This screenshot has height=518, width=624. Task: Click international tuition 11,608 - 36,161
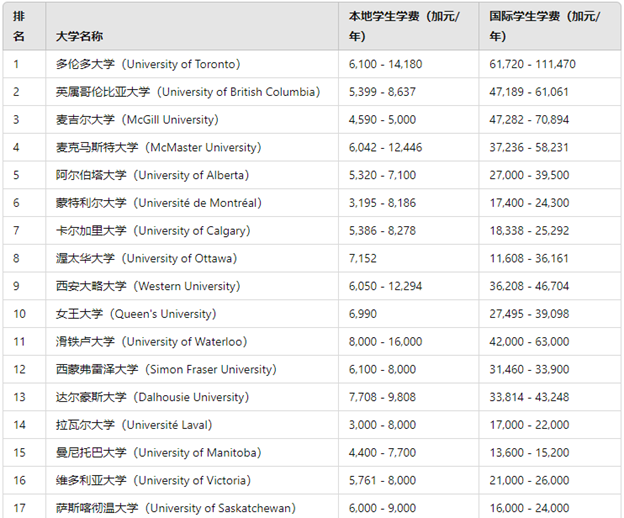(x=529, y=258)
